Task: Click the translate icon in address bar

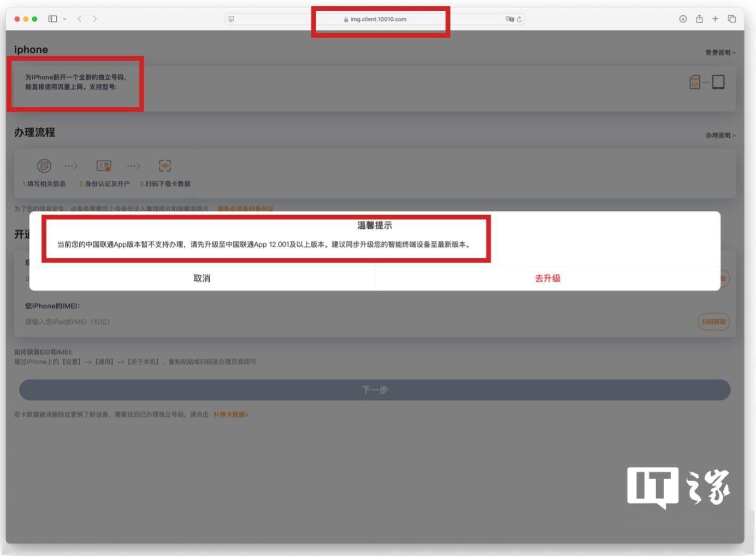Action: pyautogui.click(x=510, y=19)
